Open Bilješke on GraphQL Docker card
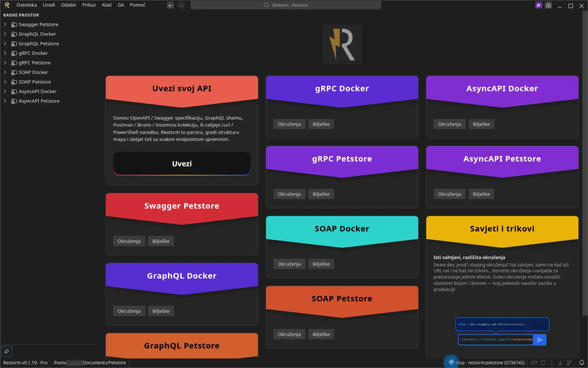Screen dimensions: 588x368 (161, 311)
